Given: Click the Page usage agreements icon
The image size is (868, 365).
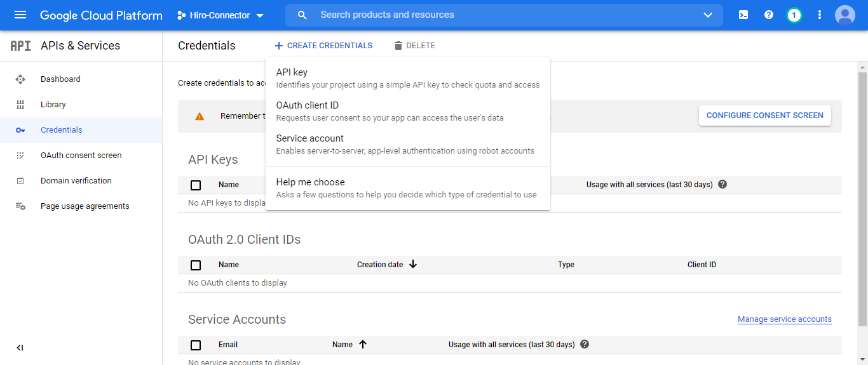Looking at the screenshot, I should tap(20, 206).
